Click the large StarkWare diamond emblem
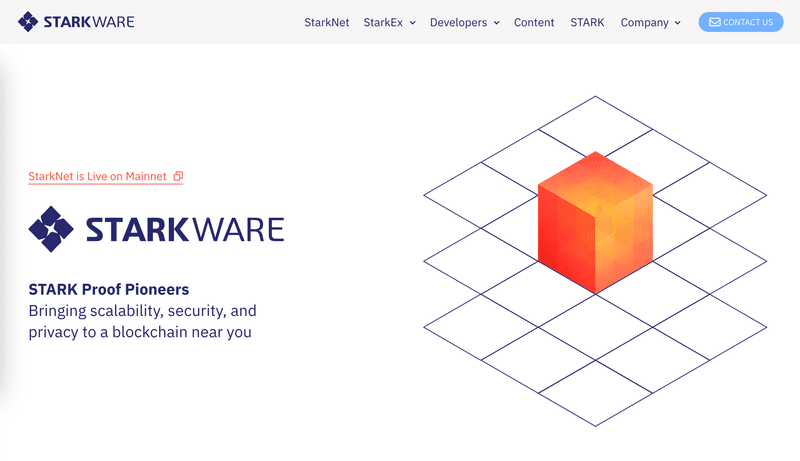 [x=51, y=229]
